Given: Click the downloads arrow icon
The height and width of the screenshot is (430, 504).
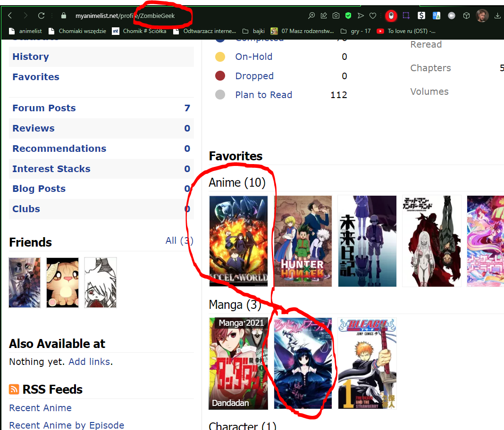Looking at the screenshot, I should point(497,16).
